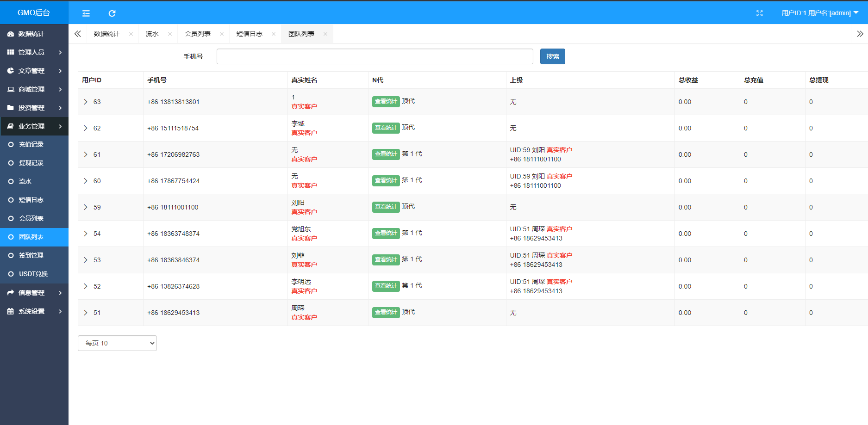
Task: Select 团队列表 in the sidebar submenu
Action: 34,237
